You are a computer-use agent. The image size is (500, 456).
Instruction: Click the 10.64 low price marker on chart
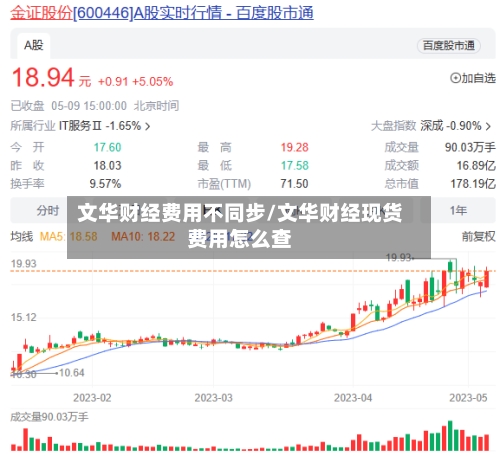point(72,373)
